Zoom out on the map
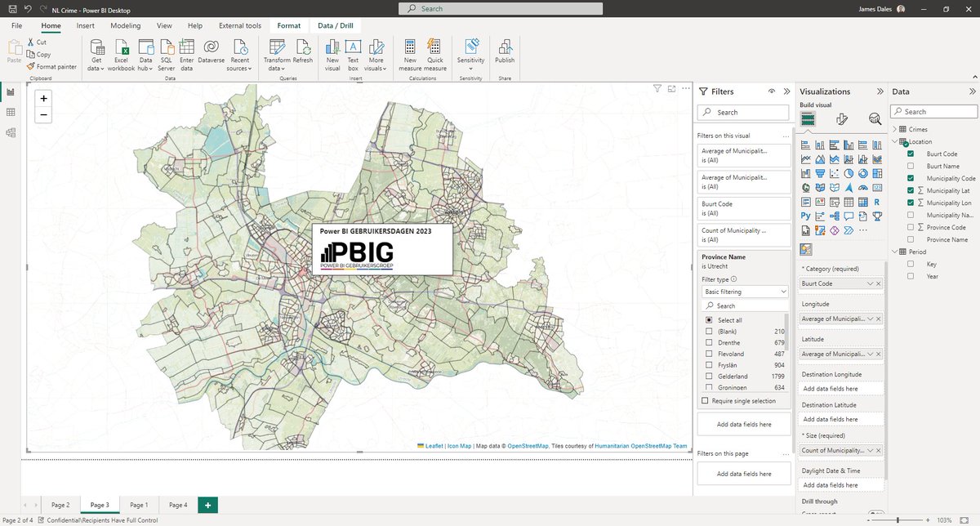The width and height of the screenshot is (980, 526). [x=43, y=115]
